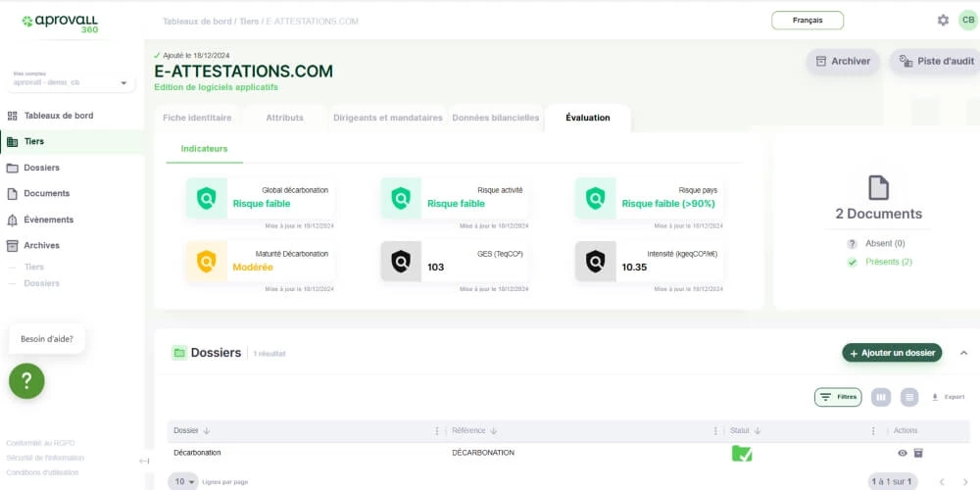980x490 pixels.
Task: View the Décarbonation dossier with eye icon
Action: pyautogui.click(x=903, y=453)
